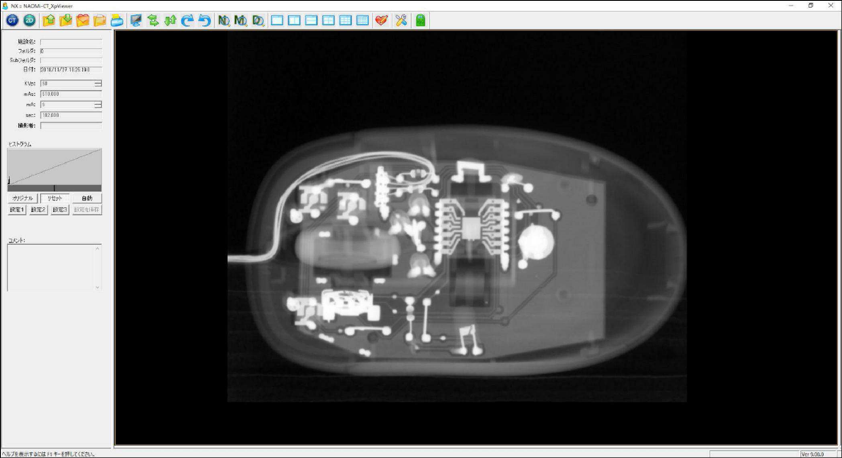Click the red heart icon
Viewport: 842px width, 458px height.
[x=381, y=20]
